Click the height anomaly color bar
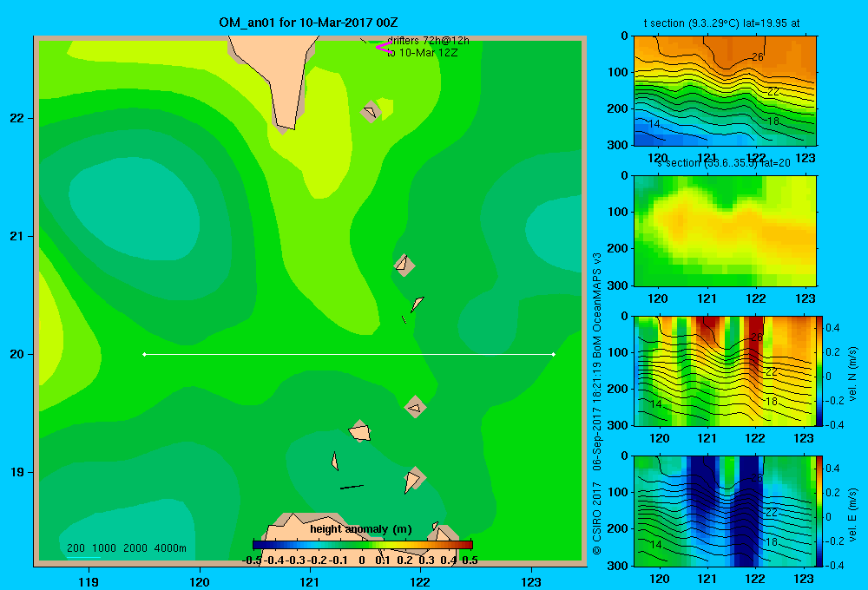 [x=363, y=545]
